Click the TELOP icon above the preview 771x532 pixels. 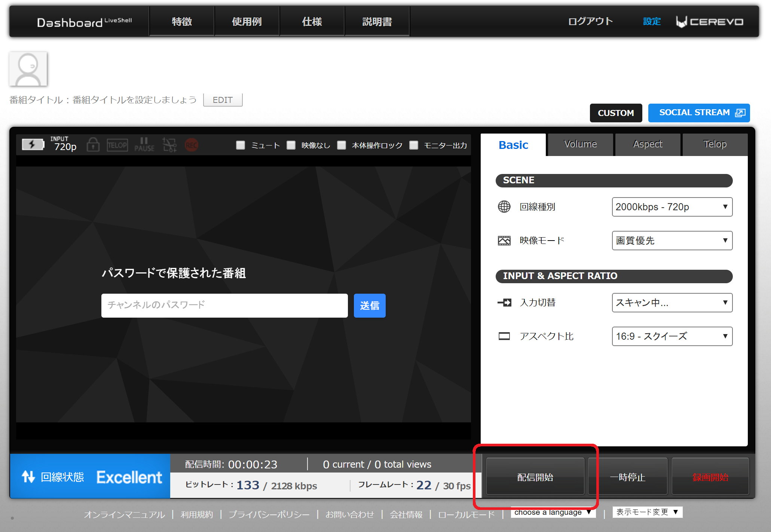click(x=117, y=145)
